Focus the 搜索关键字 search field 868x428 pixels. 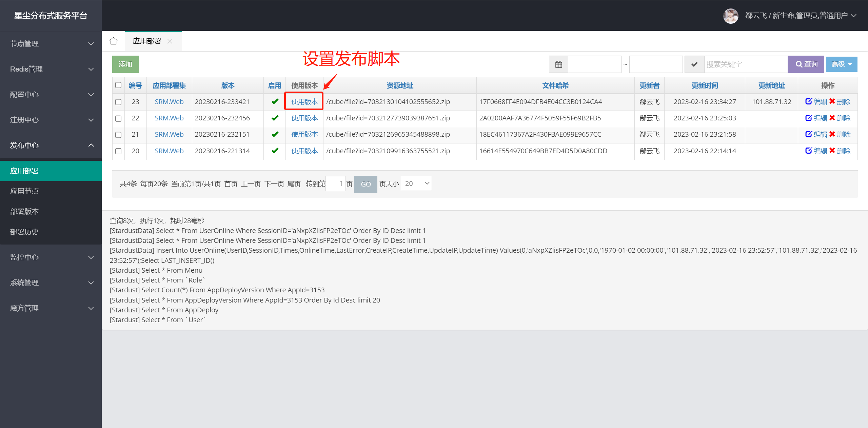746,64
